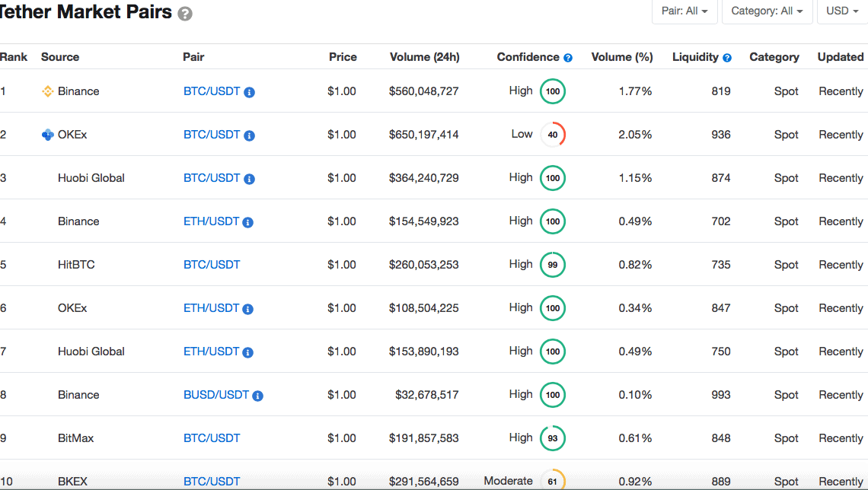
Task: Click volume percentage 1.77%
Action: coord(635,91)
